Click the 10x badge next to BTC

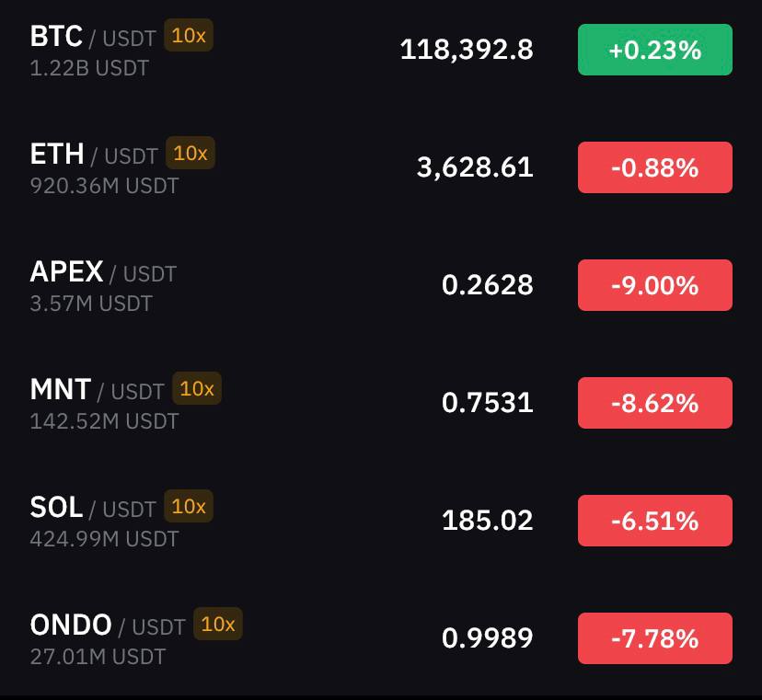pyautogui.click(x=189, y=35)
